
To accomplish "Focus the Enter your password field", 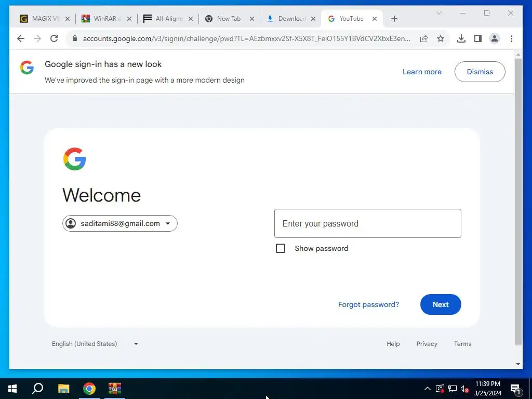I will pyautogui.click(x=367, y=223).
